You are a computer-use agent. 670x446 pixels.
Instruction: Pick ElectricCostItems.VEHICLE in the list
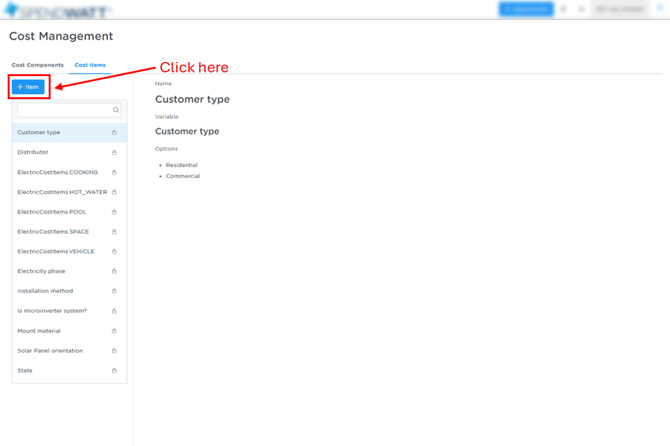[x=55, y=251]
